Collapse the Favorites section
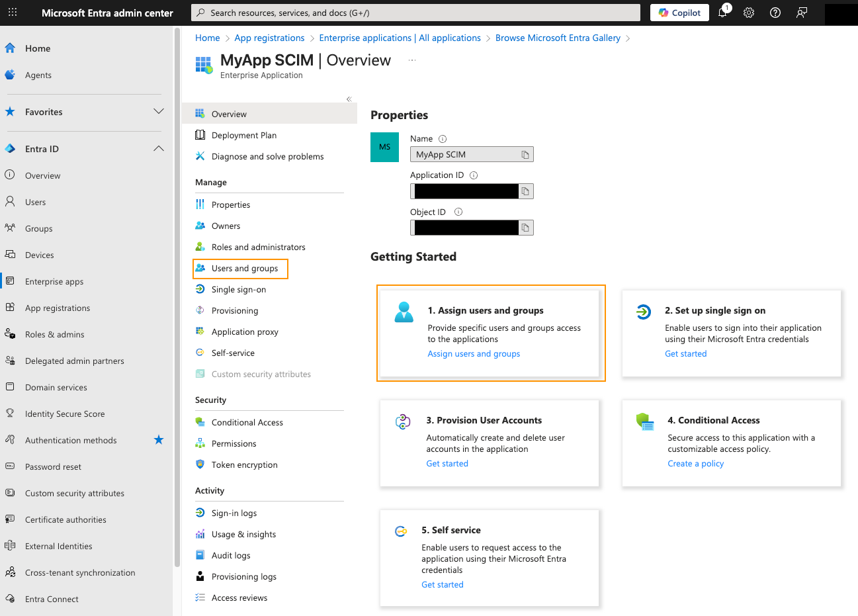The height and width of the screenshot is (616, 858). [x=159, y=111]
